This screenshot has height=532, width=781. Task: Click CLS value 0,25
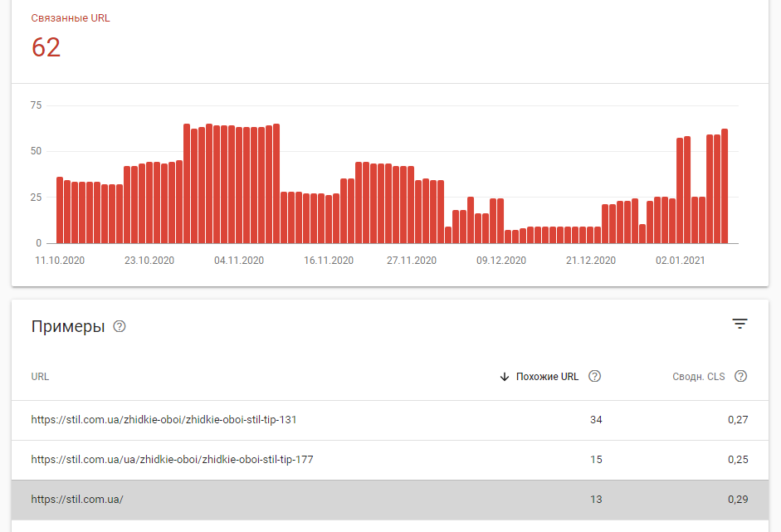738,460
